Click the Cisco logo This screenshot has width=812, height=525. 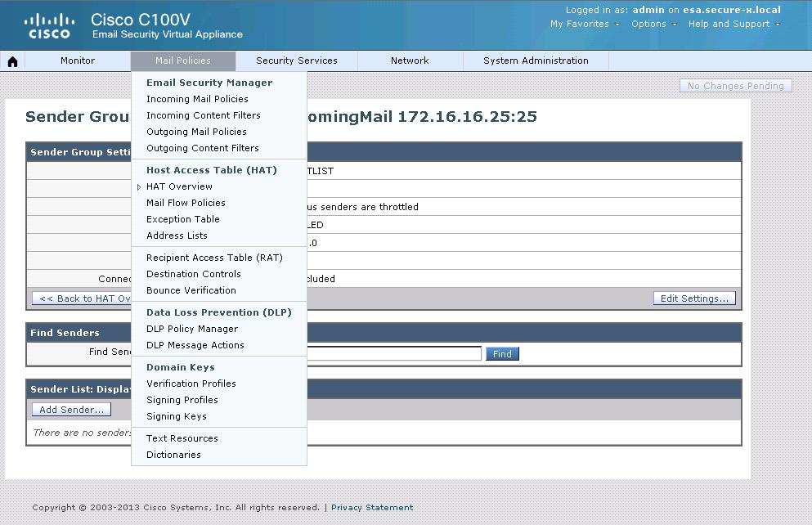pos(49,26)
